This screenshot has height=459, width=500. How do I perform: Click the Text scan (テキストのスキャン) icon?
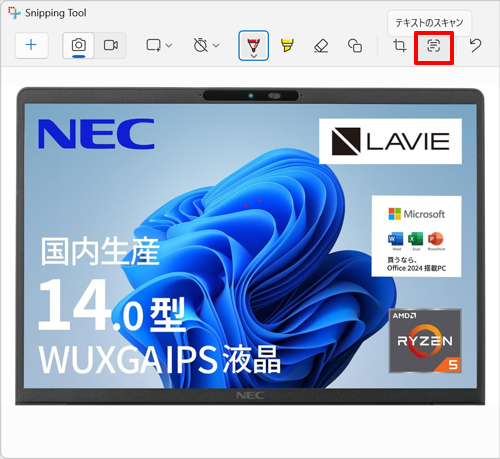click(x=434, y=46)
